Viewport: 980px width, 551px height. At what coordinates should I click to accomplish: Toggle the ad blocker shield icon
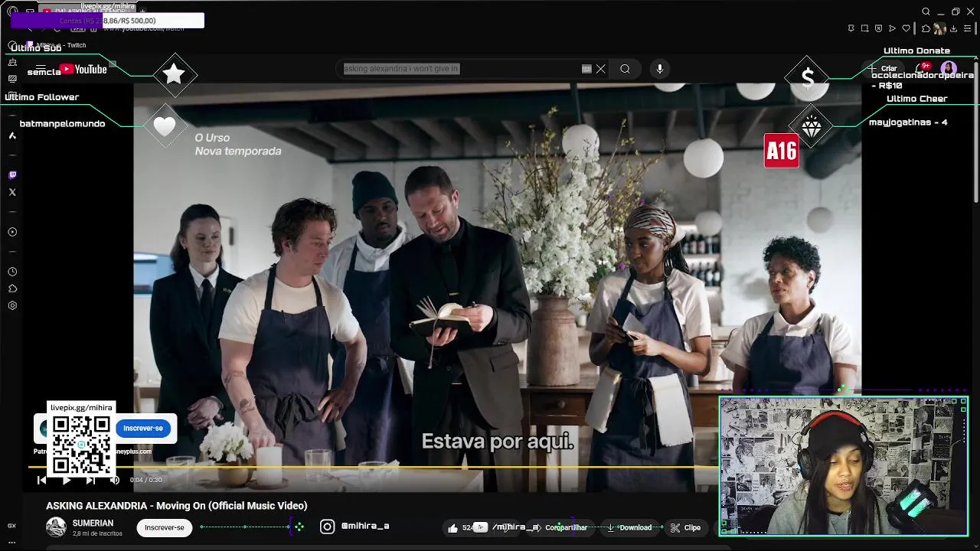point(878,28)
